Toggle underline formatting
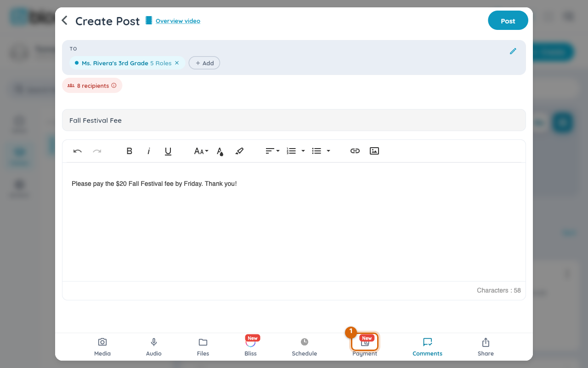This screenshot has height=368, width=588. [168, 151]
